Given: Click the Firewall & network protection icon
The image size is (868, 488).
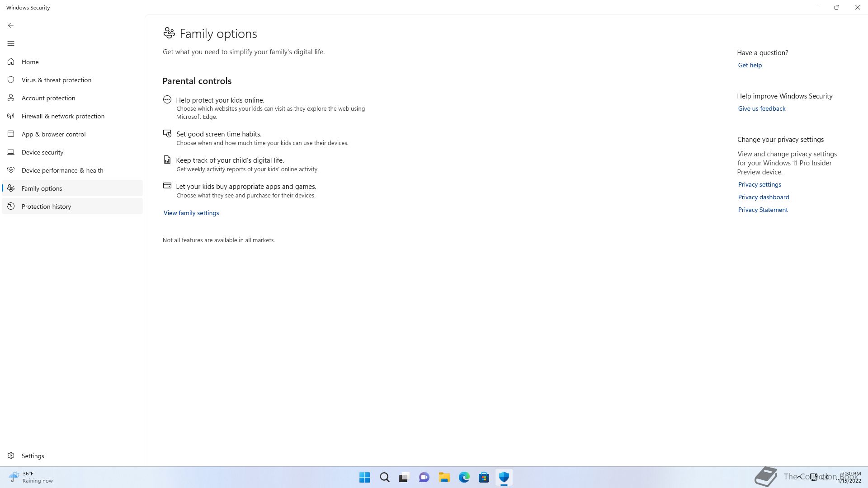Looking at the screenshot, I should tap(11, 116).
